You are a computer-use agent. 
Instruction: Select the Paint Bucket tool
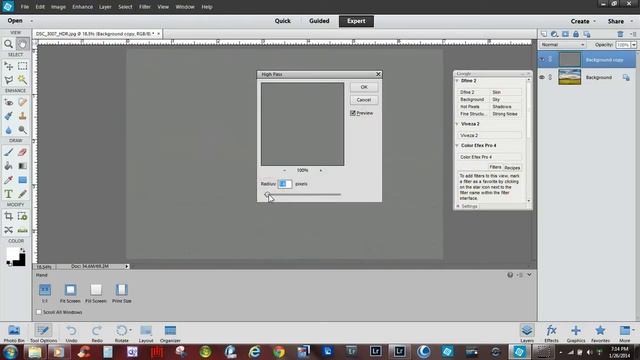8,166
